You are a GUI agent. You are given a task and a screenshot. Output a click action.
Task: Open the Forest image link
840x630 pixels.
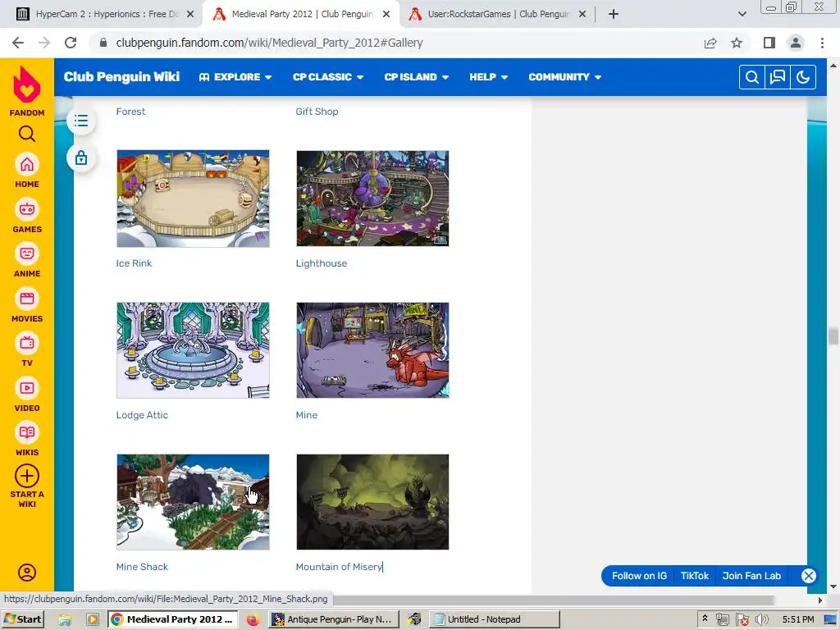(x=130, y=112)
